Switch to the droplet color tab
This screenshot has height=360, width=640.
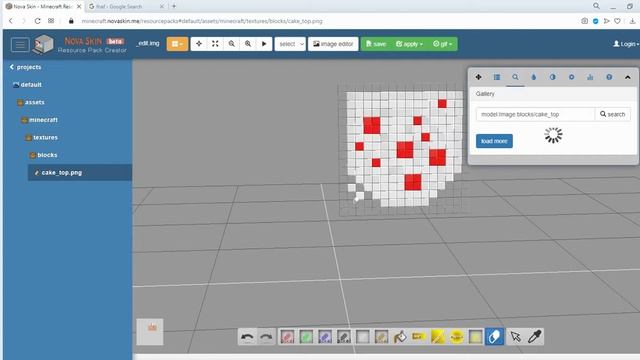533,77
